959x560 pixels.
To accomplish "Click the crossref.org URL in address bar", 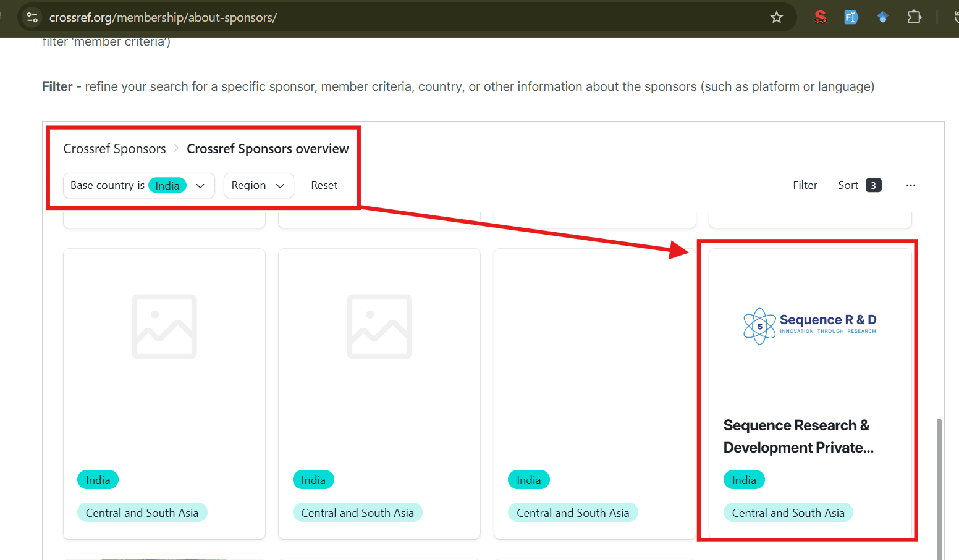I will coord(163,17).
